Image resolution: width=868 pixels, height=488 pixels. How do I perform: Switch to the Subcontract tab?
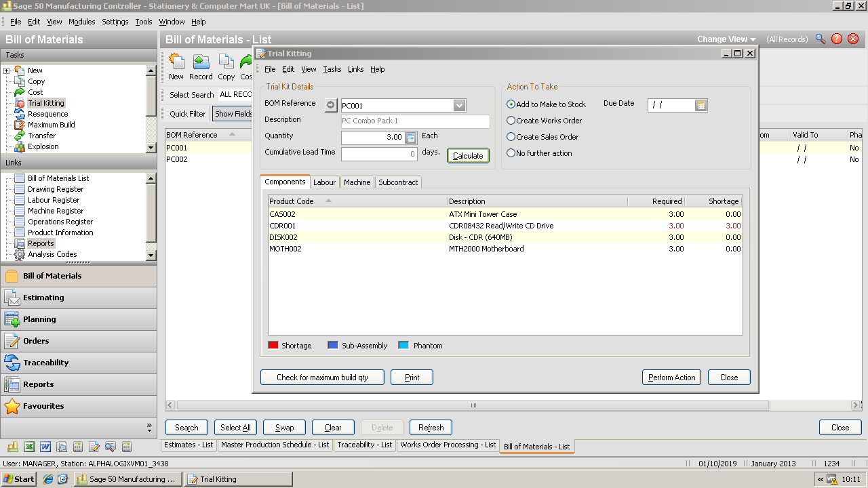click(x=398, y=182)
